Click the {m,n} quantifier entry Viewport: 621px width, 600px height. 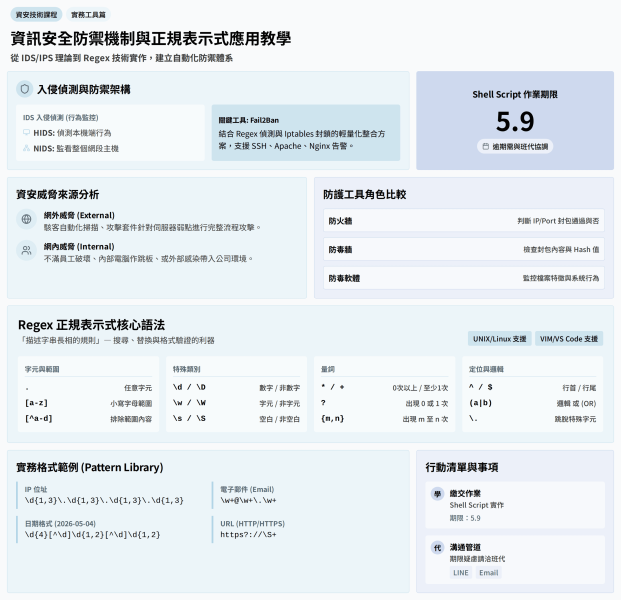coord(333,418)
